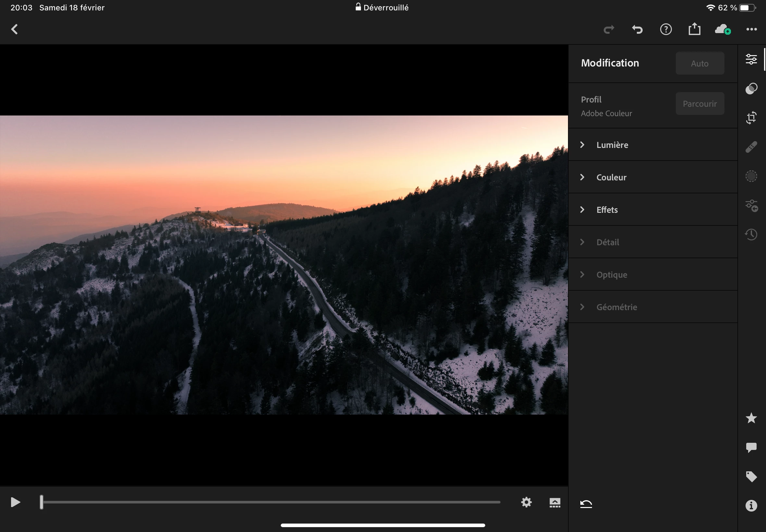766x532 pixels.
Task: Open the star rating panel
Action: (751, 418)
